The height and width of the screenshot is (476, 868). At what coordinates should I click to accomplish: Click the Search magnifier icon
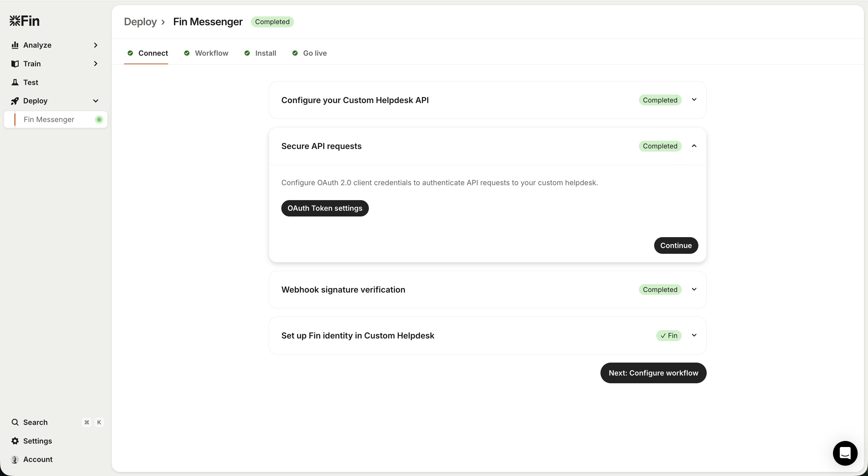tap(15, 422)
